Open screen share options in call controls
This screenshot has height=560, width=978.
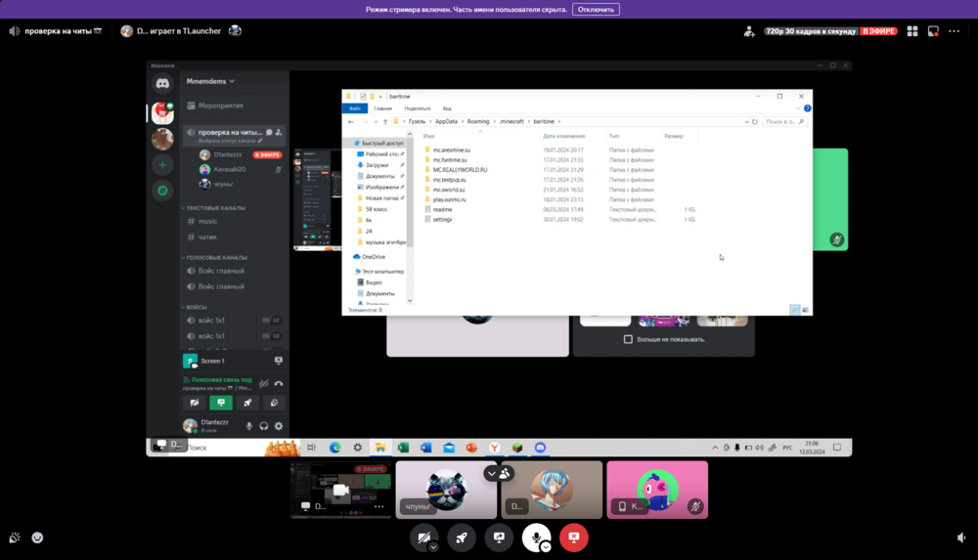[x=499, y=538]
